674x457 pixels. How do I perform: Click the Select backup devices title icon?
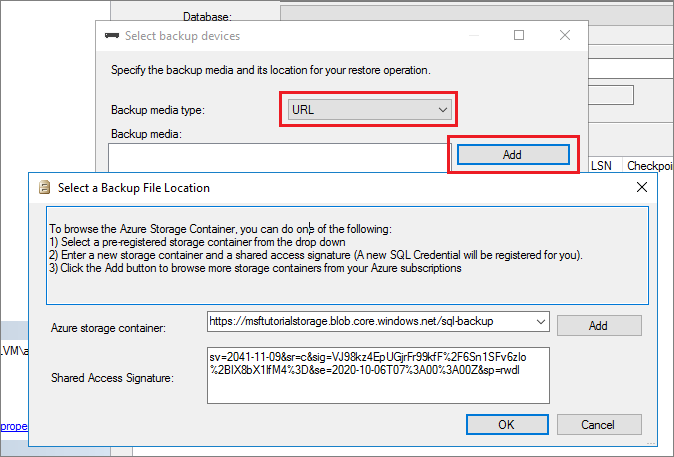tap(112, 35)
